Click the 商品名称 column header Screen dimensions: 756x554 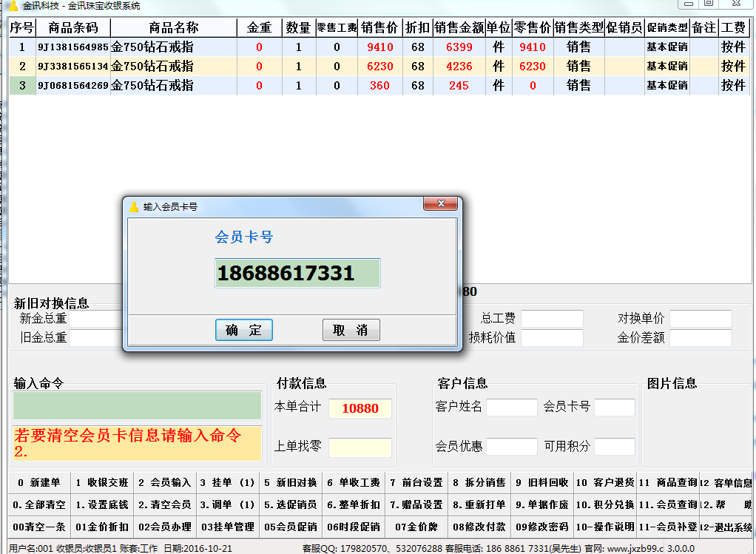(174, 27)
